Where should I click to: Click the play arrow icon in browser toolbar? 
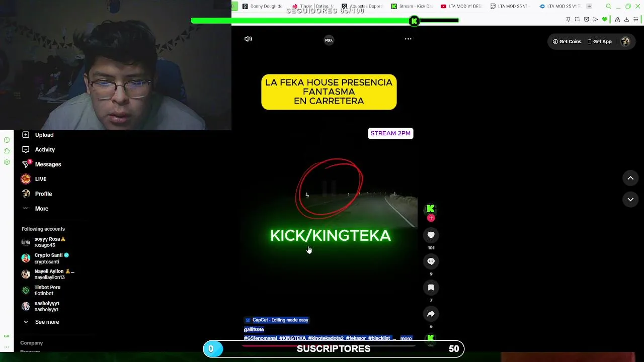(595, 19)
